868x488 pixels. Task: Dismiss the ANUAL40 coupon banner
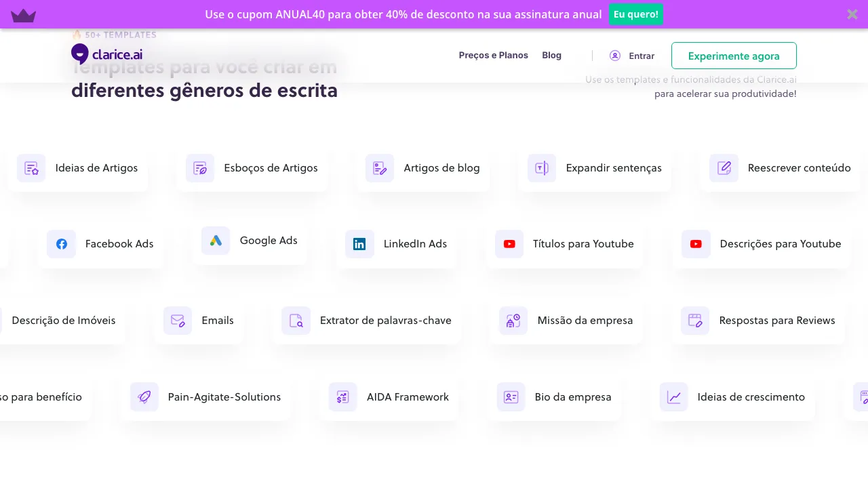tap(852, 14)
